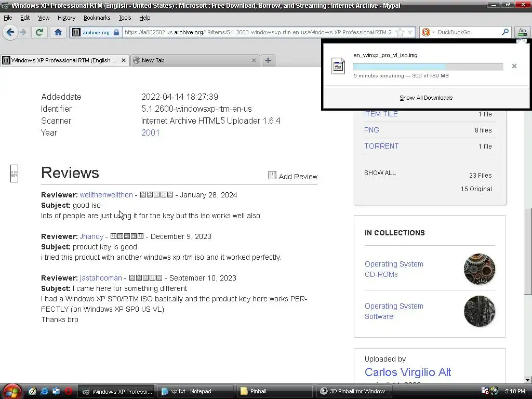Click the Add Review icon
532x399 pixels.
point(272,175)
